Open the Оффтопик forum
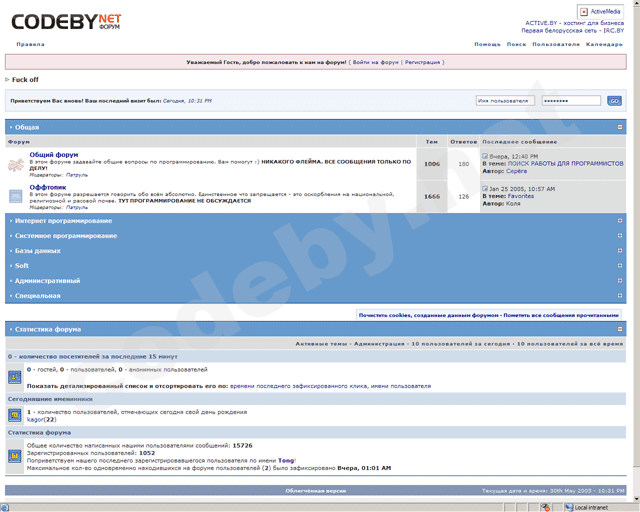Image resolution: width=640 pixels, height=512 pixels. click(x=48, y=187)
